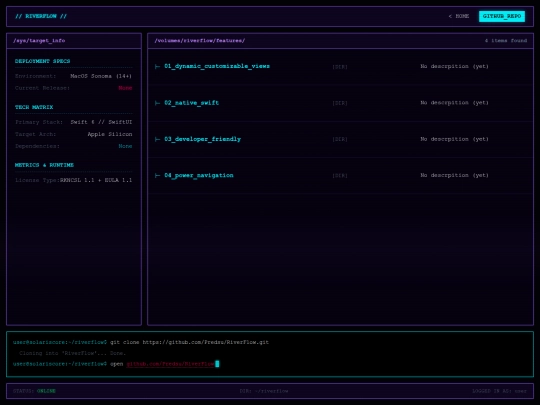Click the DEPLOYMENT SPECS heading

[42, 61]
